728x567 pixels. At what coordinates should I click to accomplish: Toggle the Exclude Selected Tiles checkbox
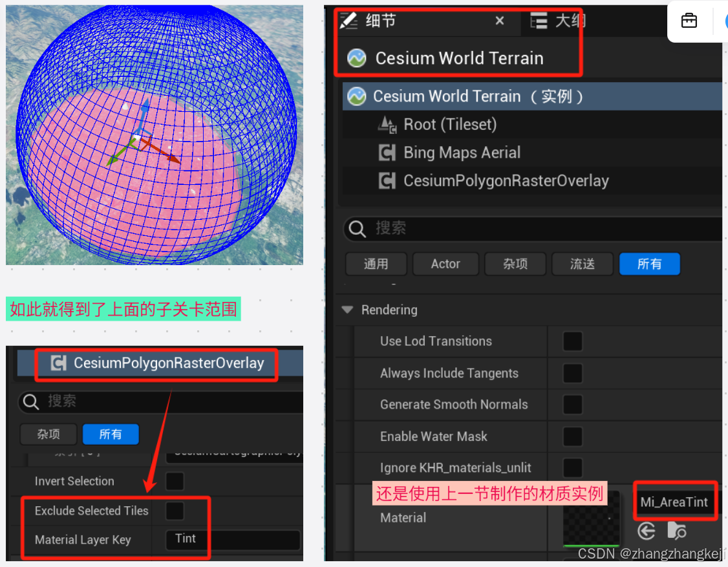tap(175, 511)
